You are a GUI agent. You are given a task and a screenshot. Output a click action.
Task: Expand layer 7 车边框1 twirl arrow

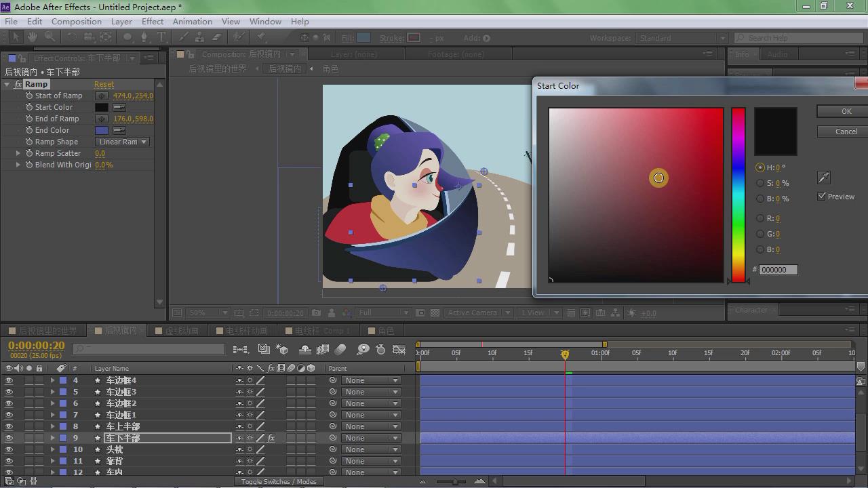52,415
